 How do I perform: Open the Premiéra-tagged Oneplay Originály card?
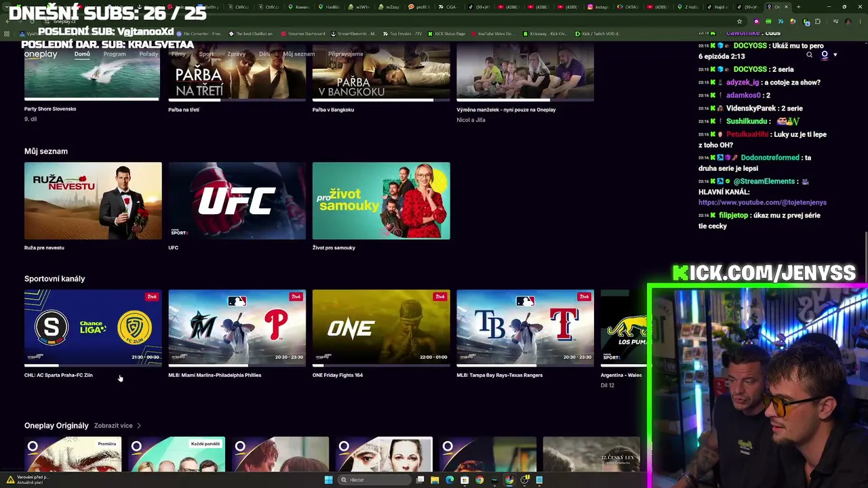click(x=73, y=454)
